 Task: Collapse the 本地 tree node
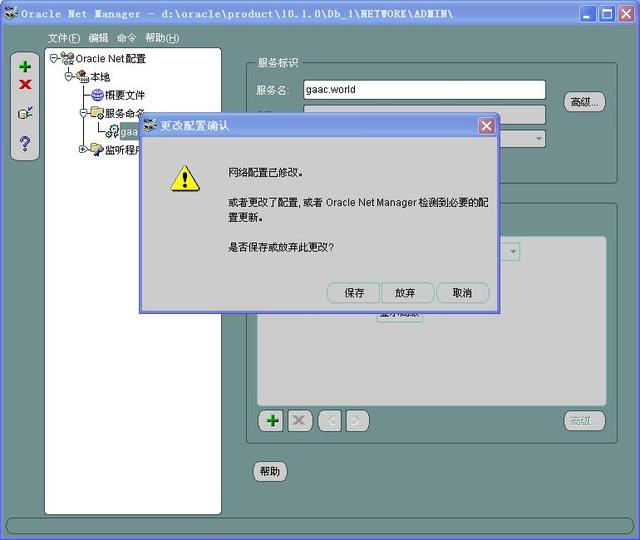pos(69,77)
